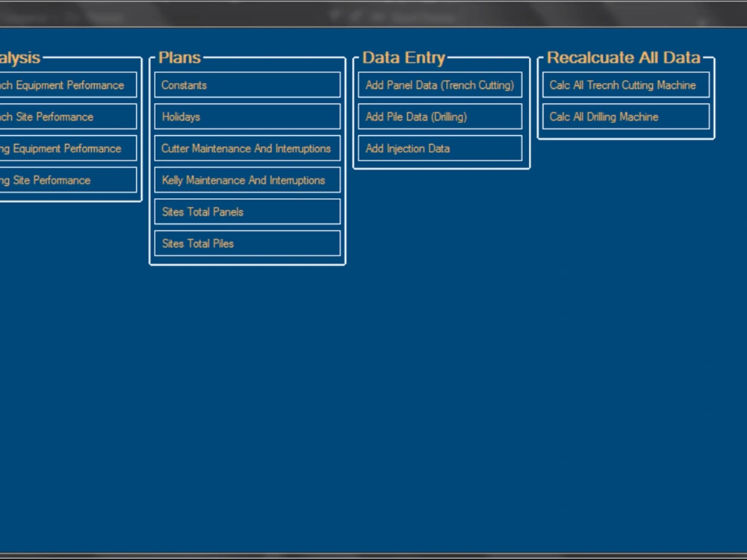Open the Constants plan settings
This screenshot has width=747, height=560.
(x=247, y=84)
